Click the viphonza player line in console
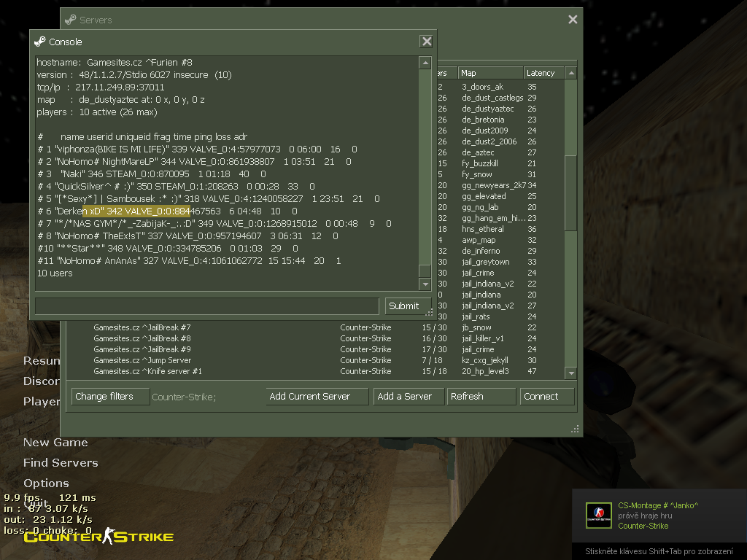747x560 pixels. pos(197,149)
